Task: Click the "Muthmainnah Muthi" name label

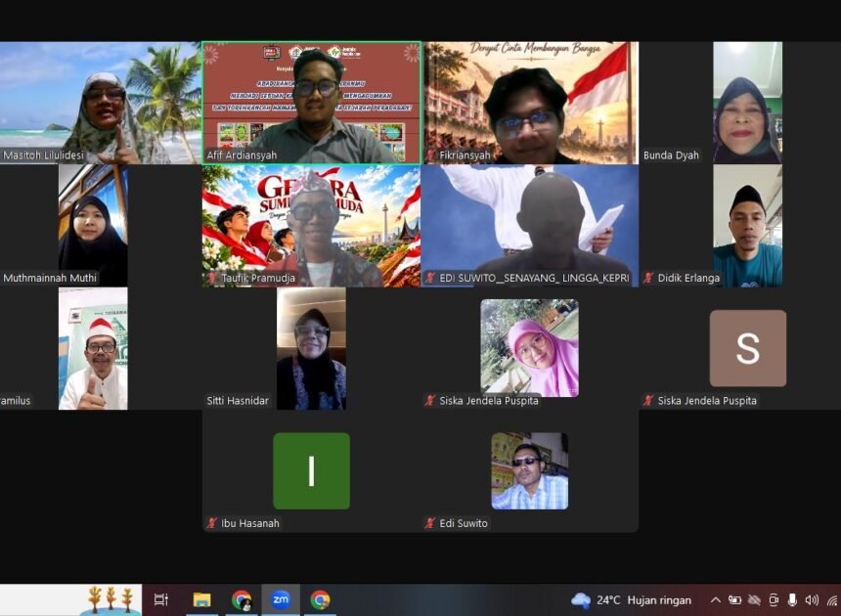Action: pos(50,278)
